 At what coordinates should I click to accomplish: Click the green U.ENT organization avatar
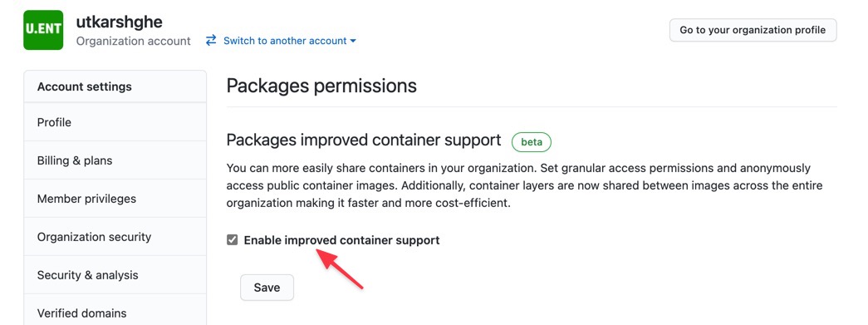tap(43, 30)
